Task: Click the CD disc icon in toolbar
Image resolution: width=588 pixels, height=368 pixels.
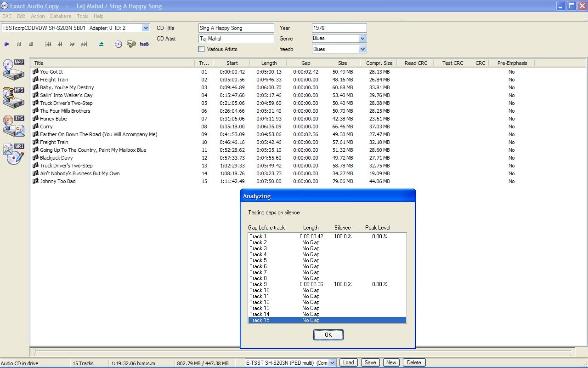Action: (x=119, y=44)
